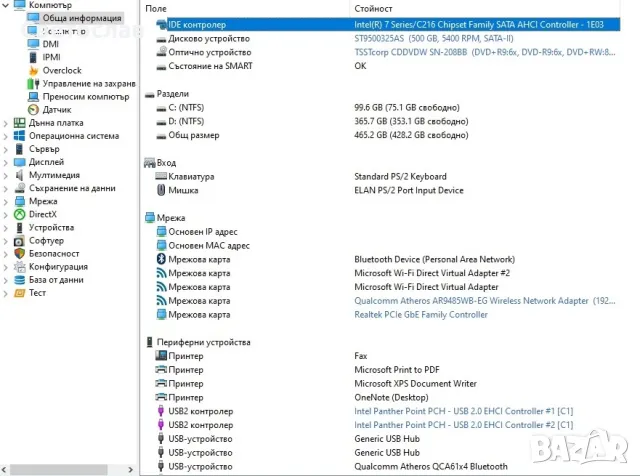This screenshot has width=640, height=476.
Task: Open the Overclock page in the tree
Action: pyautogui.click(x=61, y=71)
